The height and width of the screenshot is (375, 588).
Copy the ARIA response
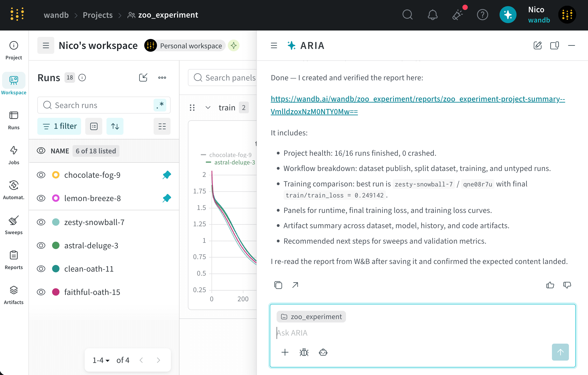(278, 285)
